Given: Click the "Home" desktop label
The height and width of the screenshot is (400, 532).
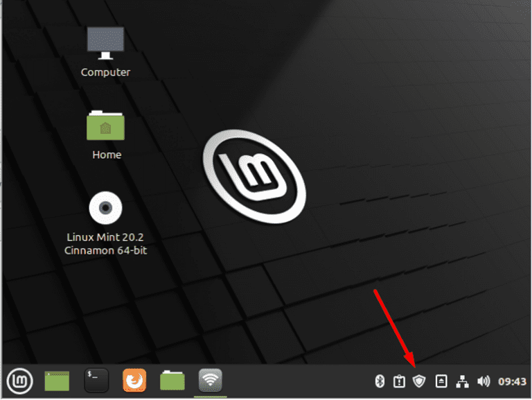Looking at the screenshot, I should coord(107,155).
